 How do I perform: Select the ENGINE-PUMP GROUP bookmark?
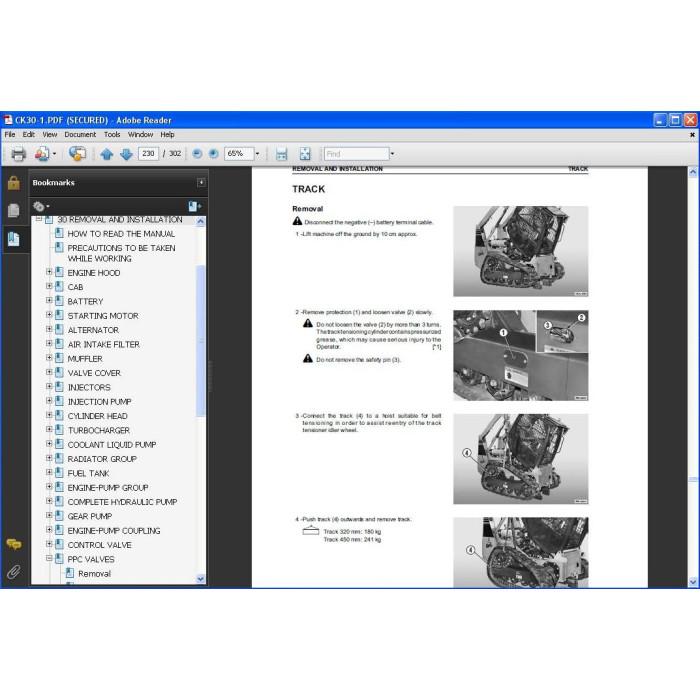click(x=108, y=488)
